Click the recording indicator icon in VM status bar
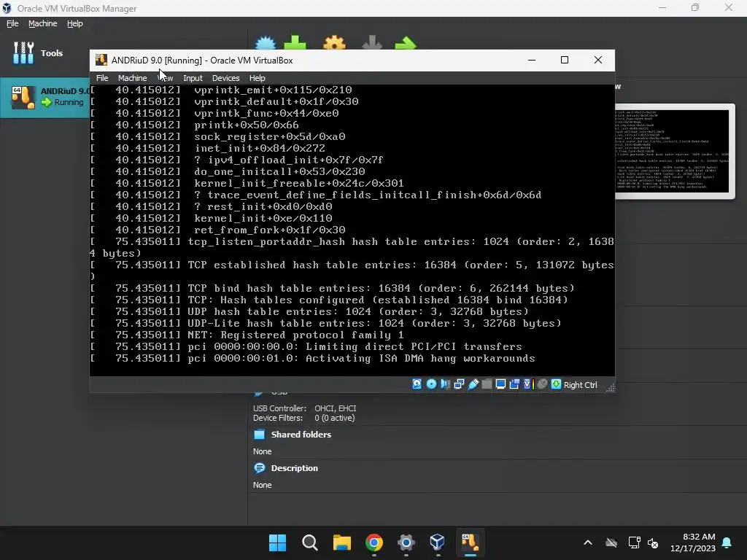The width and height of the screenshot is (747, 560). (x=514, y=384)
